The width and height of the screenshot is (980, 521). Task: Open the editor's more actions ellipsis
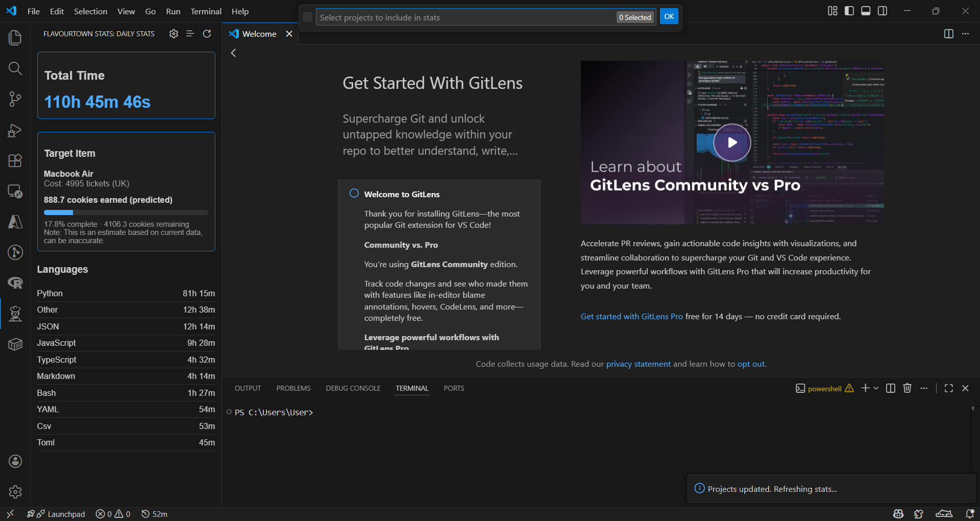965,34
